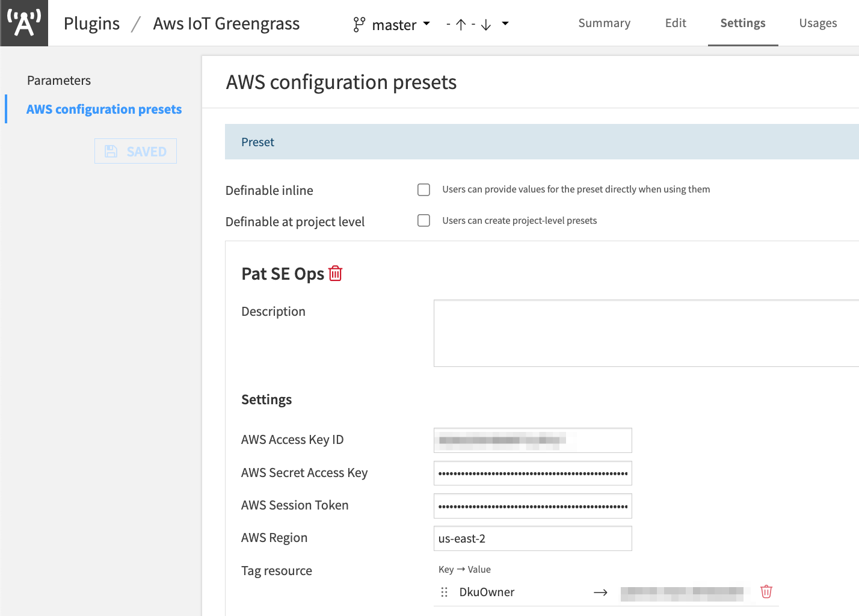Open the Aws IoT Greengrass breadcrumb
Viewport: 859px width, 616px height.
(226, 23)
